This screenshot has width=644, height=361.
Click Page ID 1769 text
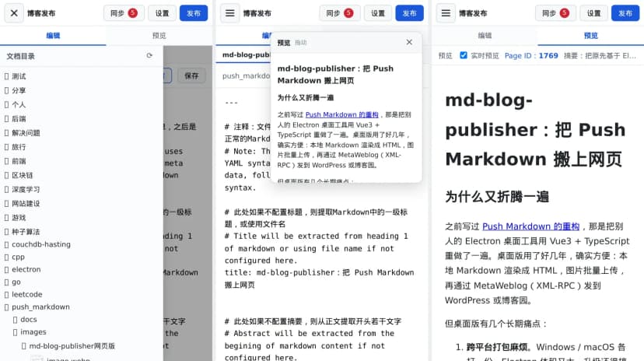point(531,55)
